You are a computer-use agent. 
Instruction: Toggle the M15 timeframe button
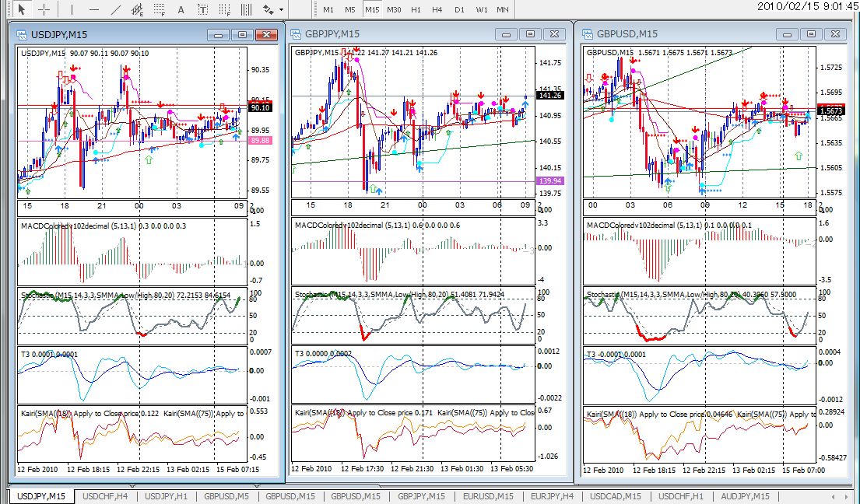372,9
